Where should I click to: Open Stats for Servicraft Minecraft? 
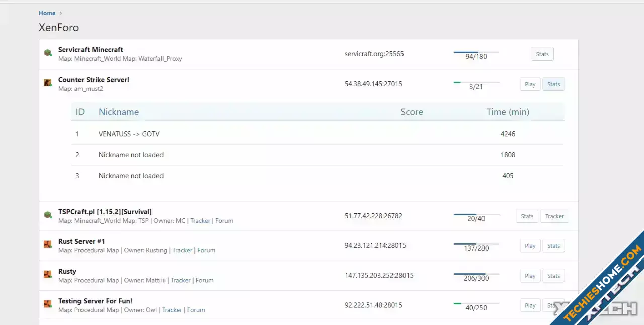[542, 54]
